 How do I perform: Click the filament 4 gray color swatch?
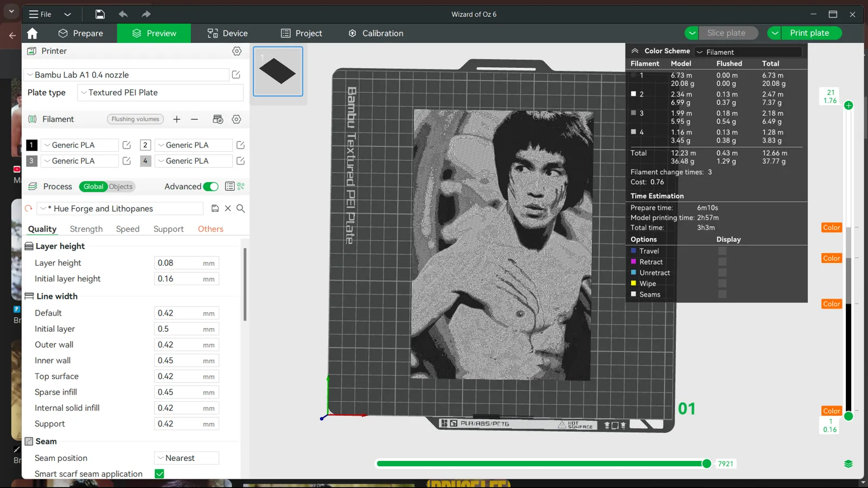tap(145, 161)
